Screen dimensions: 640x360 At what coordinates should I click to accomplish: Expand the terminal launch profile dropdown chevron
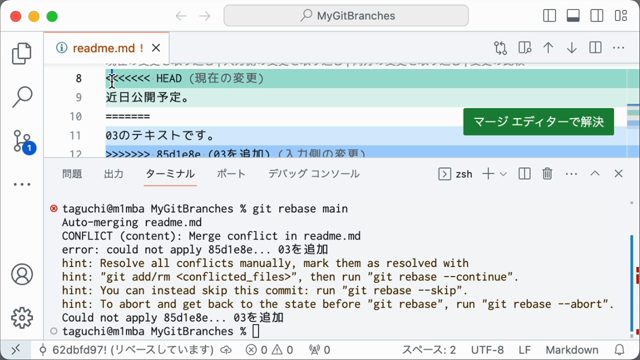[503, 174]
